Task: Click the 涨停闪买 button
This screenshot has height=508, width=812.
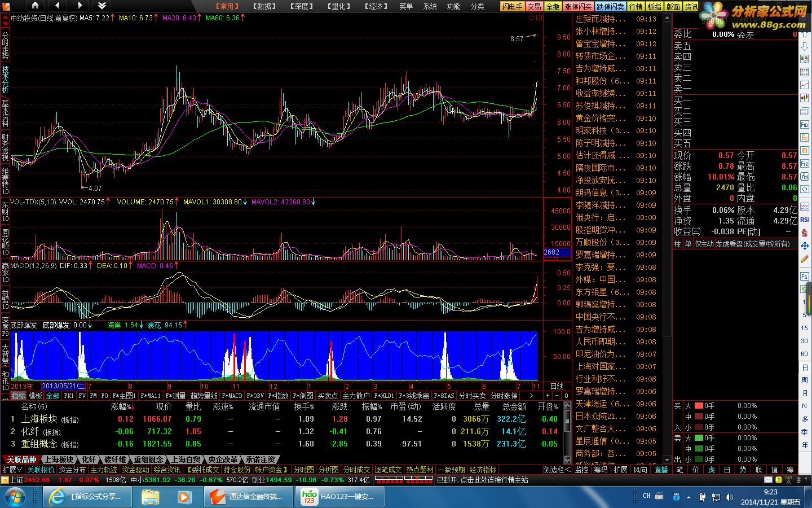Action: coord(578,7)
